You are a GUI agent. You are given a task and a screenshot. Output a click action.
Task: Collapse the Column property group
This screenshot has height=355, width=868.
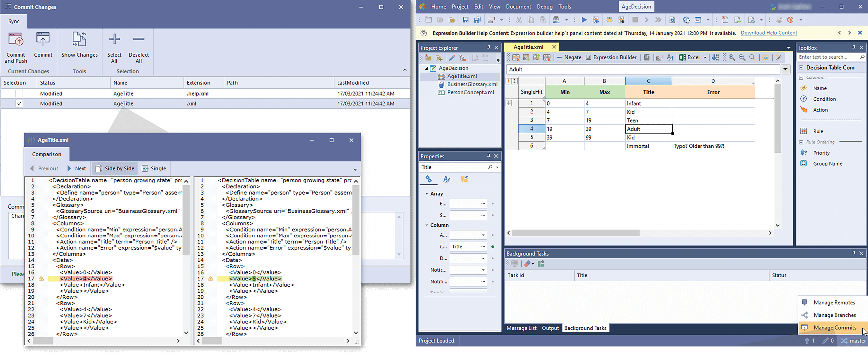pyautogui.click(x=427, y=225)
